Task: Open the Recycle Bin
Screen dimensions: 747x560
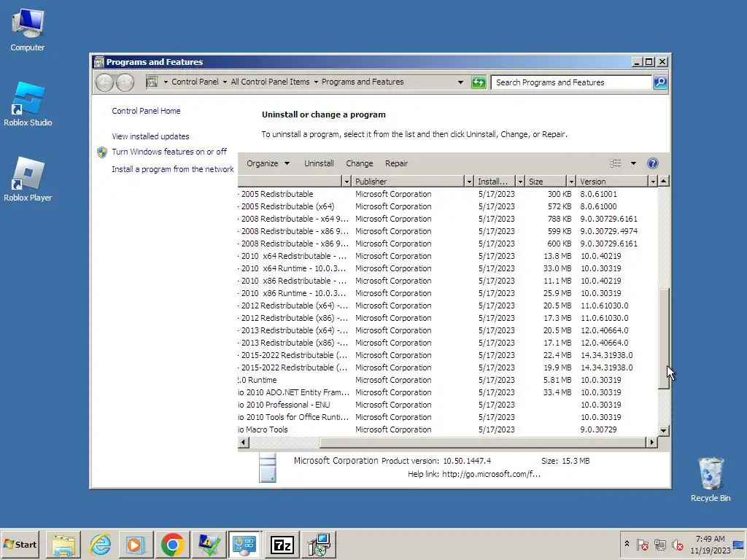Action: (711, 480)
